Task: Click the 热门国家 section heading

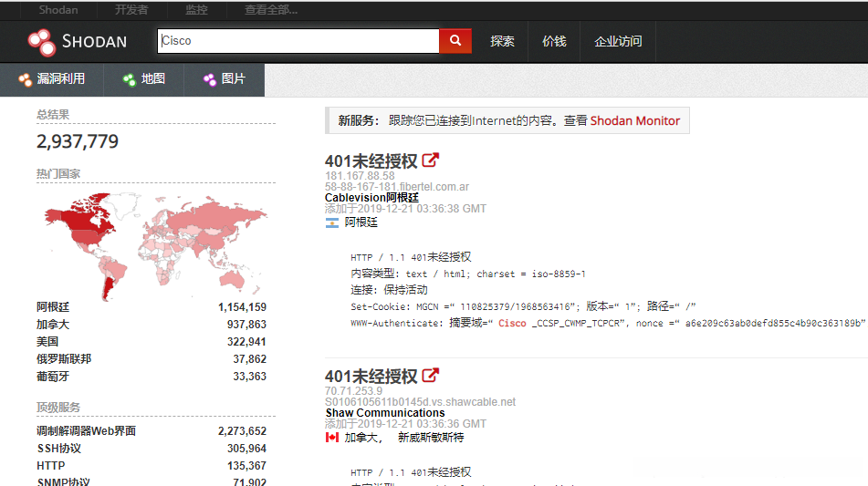Action: pos(58,173)
